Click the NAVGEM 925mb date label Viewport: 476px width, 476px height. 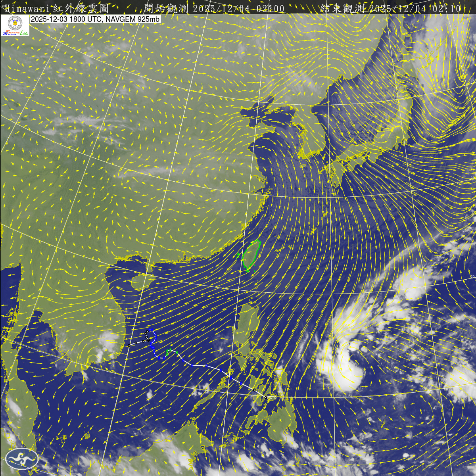coord(95,19)
